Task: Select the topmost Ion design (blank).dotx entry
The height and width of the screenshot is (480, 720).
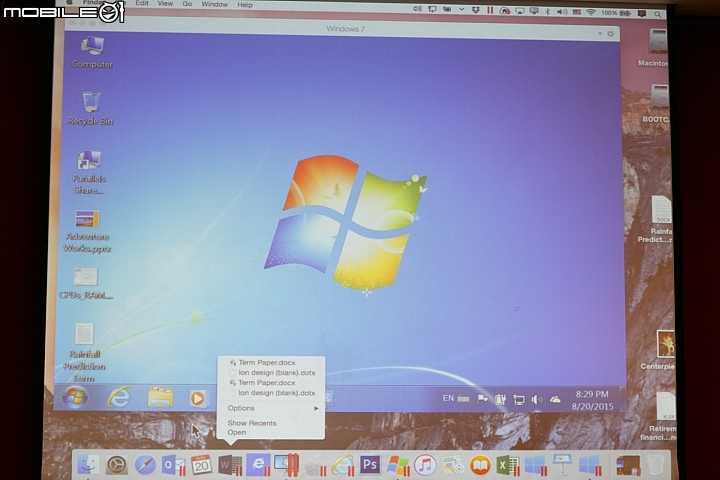Action: coord(276,373)
